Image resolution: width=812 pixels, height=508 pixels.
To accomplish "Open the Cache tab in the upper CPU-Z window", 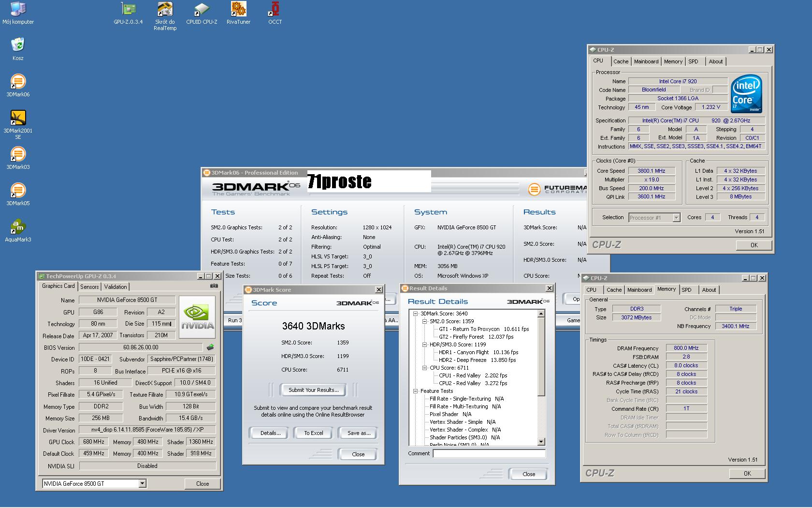I will click(621, 61).
